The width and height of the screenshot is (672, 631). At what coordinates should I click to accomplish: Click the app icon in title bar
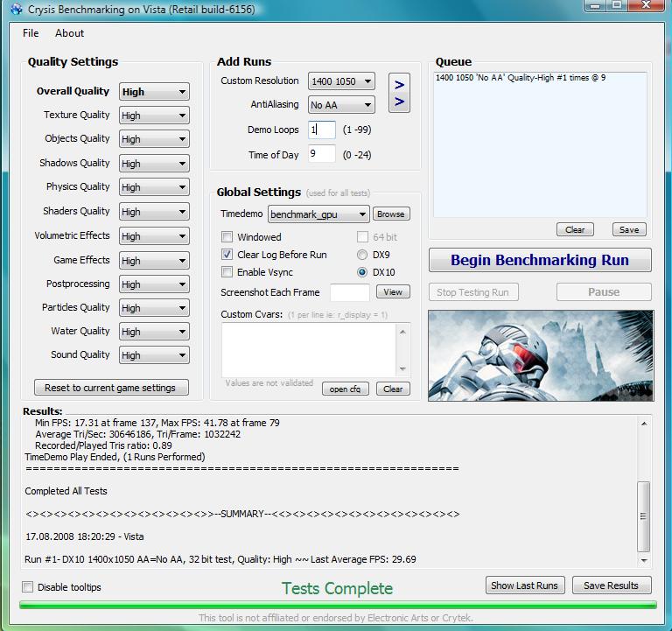[x=16, y=9]
